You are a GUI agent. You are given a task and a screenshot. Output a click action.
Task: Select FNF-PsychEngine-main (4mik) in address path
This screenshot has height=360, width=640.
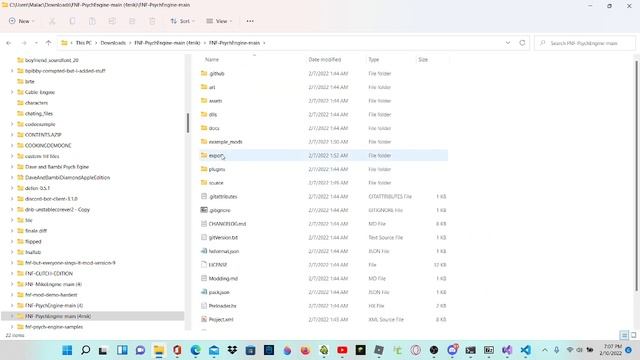[x=167, y=43]
